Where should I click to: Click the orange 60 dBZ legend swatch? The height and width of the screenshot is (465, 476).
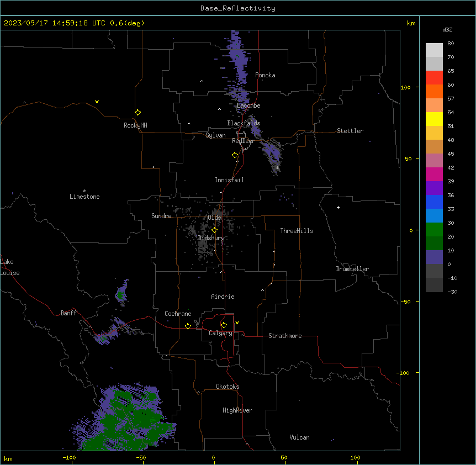(x=434, y=91)
